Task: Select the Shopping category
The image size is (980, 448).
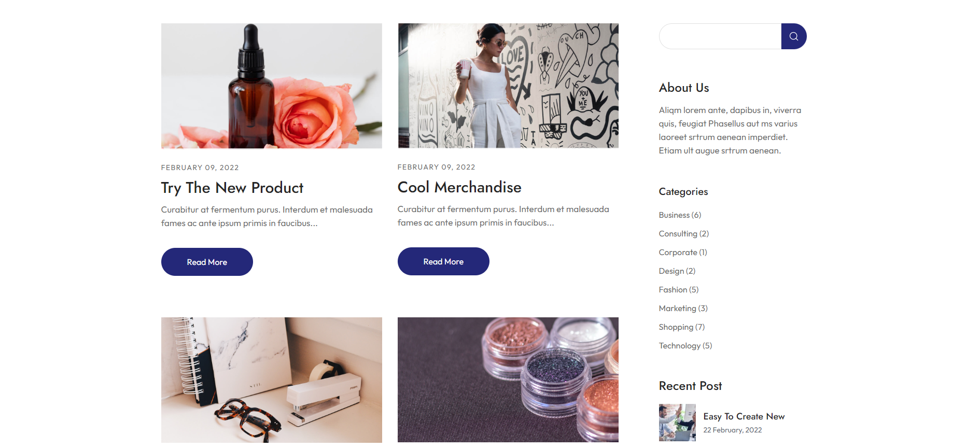Action: [x=682, y=327]
